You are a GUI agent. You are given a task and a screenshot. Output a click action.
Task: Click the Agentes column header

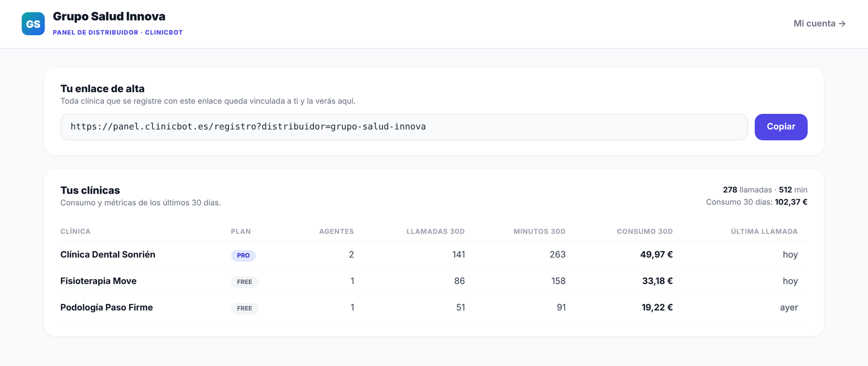[336, 232]
